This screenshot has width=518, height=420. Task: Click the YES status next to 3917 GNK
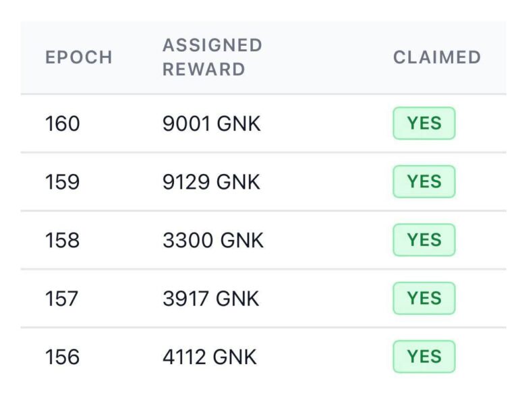point(424,298)
